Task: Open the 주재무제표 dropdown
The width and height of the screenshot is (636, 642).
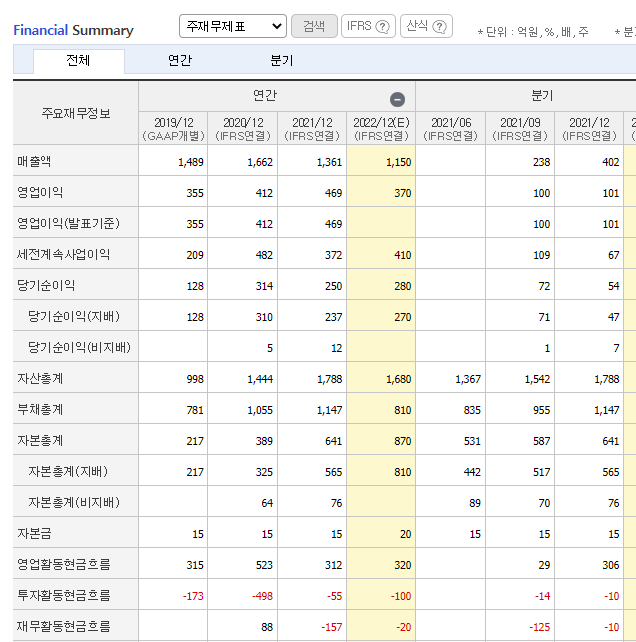Action: [233, 26]
